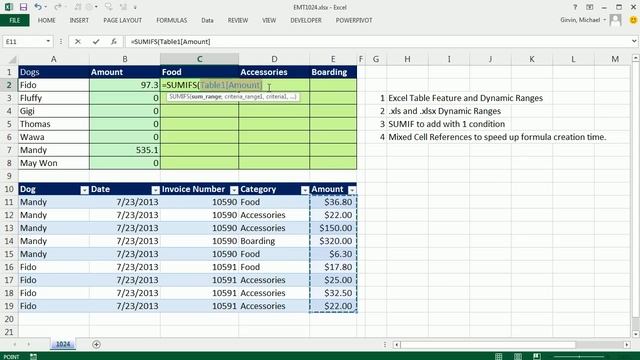Click the zoom slider in the status bar
Screen dimensions: 640x360
(579, 356)
